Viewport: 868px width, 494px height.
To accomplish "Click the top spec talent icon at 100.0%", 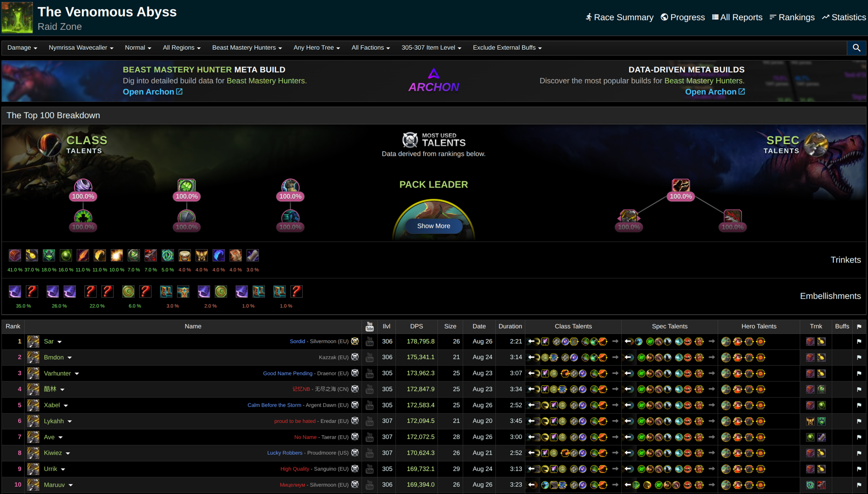I will coord(680,185).
